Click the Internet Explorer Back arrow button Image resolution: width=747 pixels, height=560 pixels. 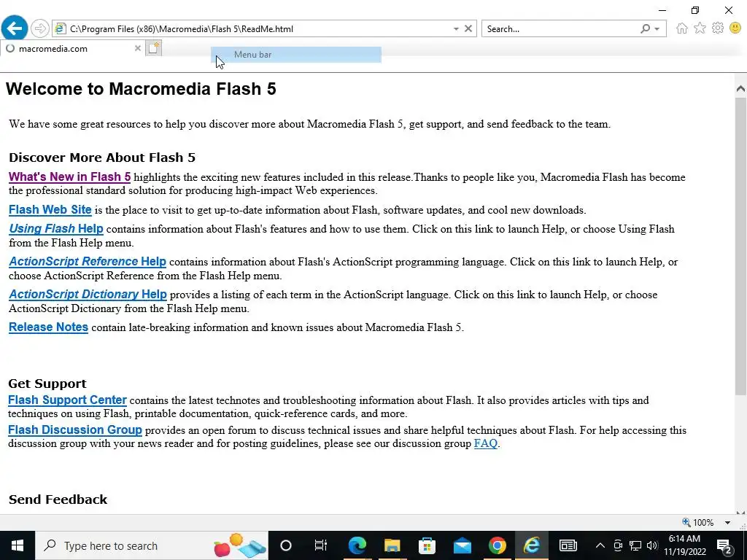pyautogui.click(x=15, y=28)
